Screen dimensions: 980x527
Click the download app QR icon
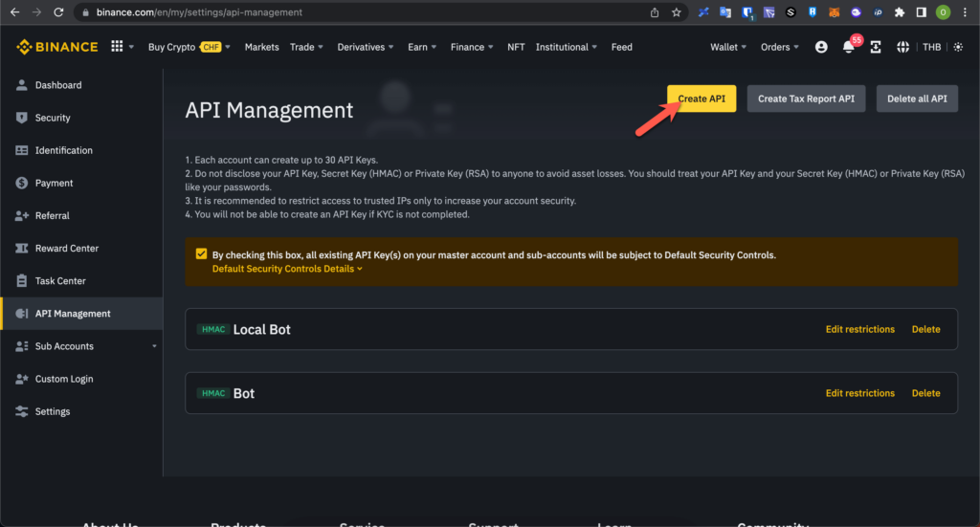[x=876, y=47]
